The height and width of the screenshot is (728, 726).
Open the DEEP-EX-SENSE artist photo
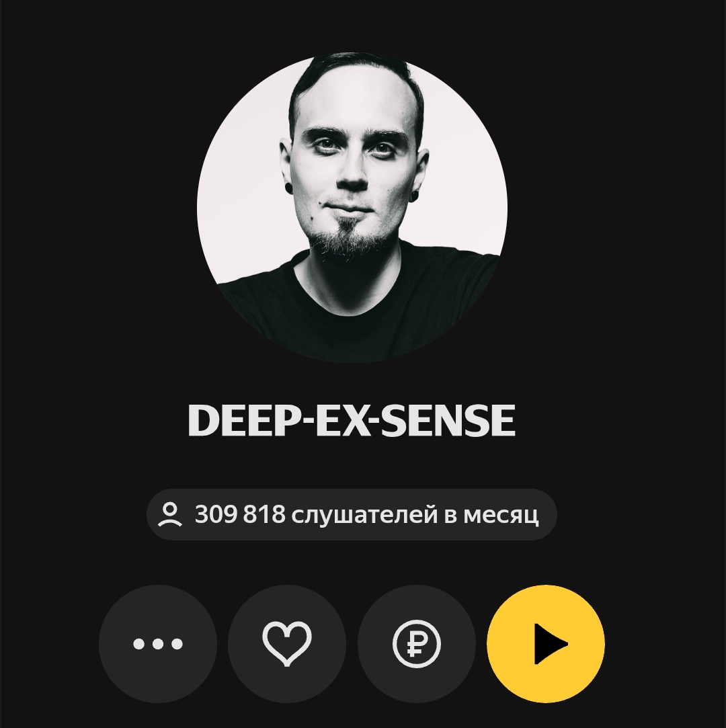click(x=352, y=208)
